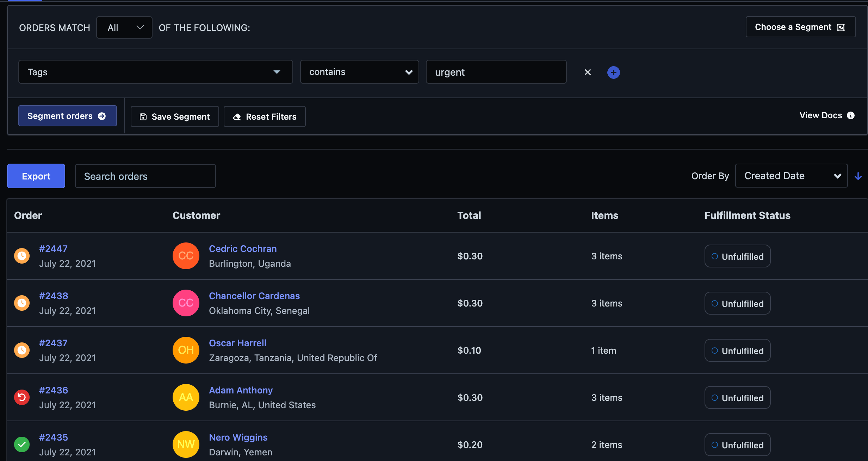Screen dimensions: 868x461
Task: Click Oscar Harrell's OH avatar
Action: coord(186,350)
